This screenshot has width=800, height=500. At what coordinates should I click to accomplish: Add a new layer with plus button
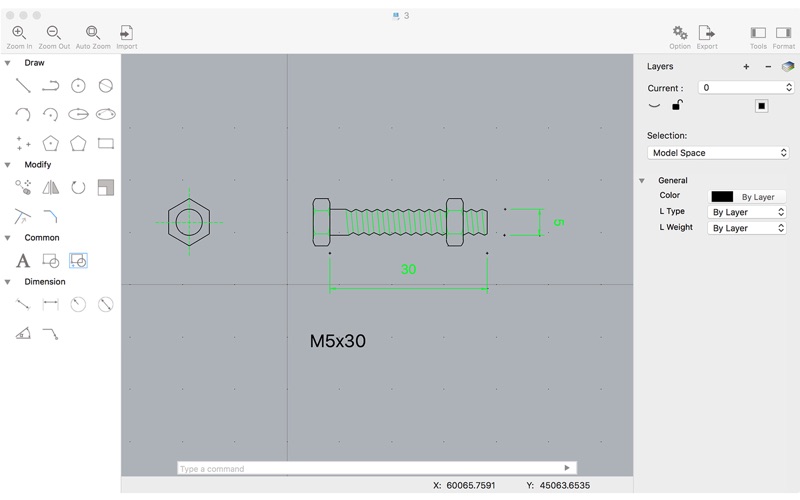pos(746,67)
